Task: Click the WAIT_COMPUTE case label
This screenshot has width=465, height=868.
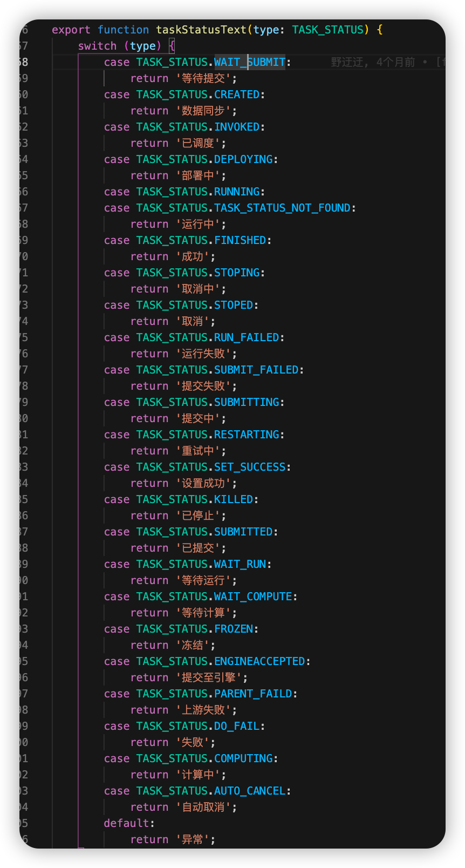Action: (253, 596)
